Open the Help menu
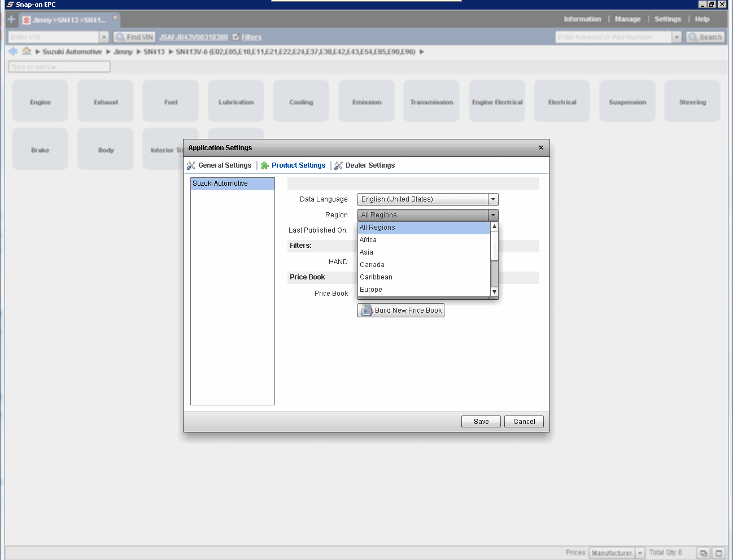 pos(702,19)
